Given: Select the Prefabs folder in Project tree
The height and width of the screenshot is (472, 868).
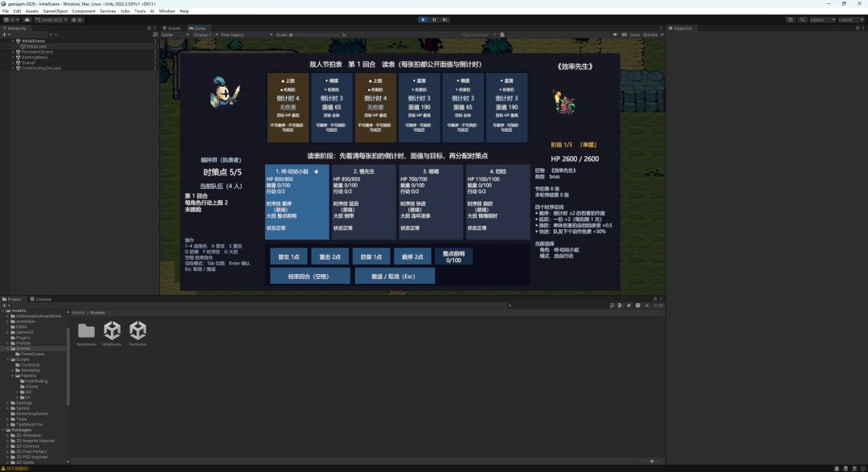Looking at the screenshot, I should (x=23, y=343).
